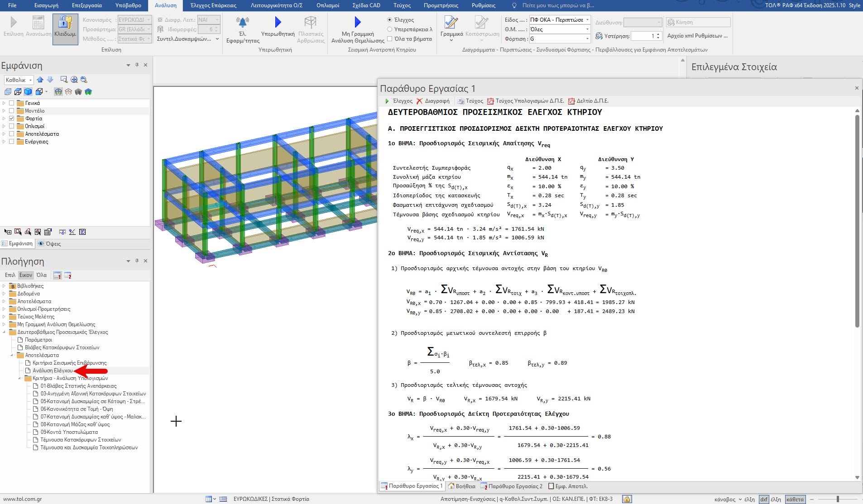This screenshot has height=504, width=863.
Task: Select 08-Κατανομή Μάζας καθ' ύψος tree item
Action: point(75,424)
